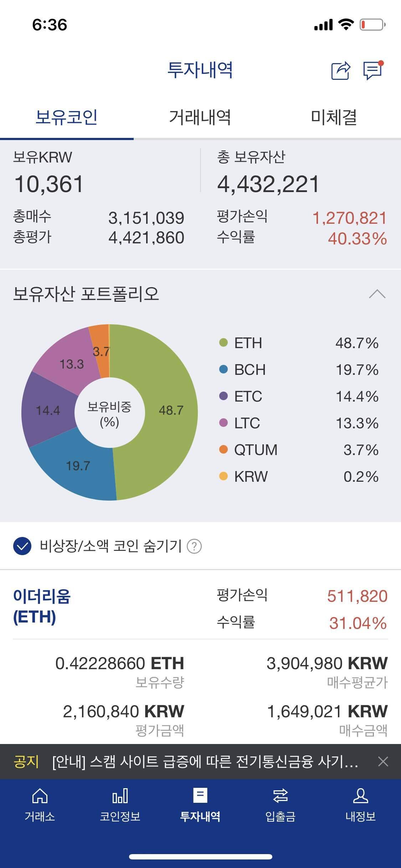Screen dimensions: 401x868
Task: Open chat with notification badge
Action: (x=372, y=70)
